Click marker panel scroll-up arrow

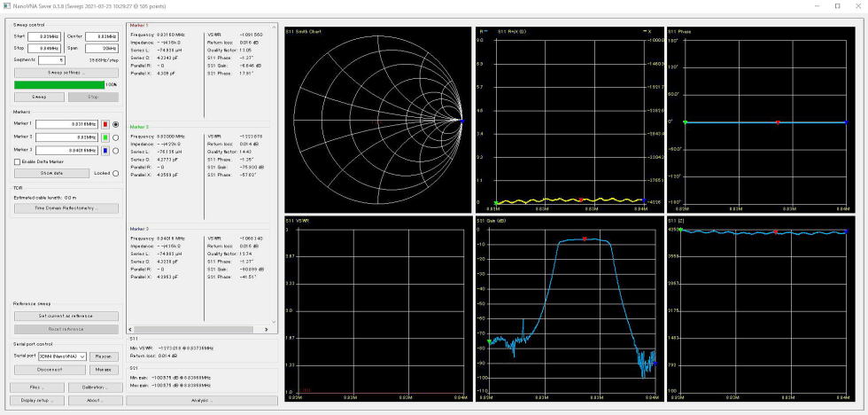(x=274, y=27)
